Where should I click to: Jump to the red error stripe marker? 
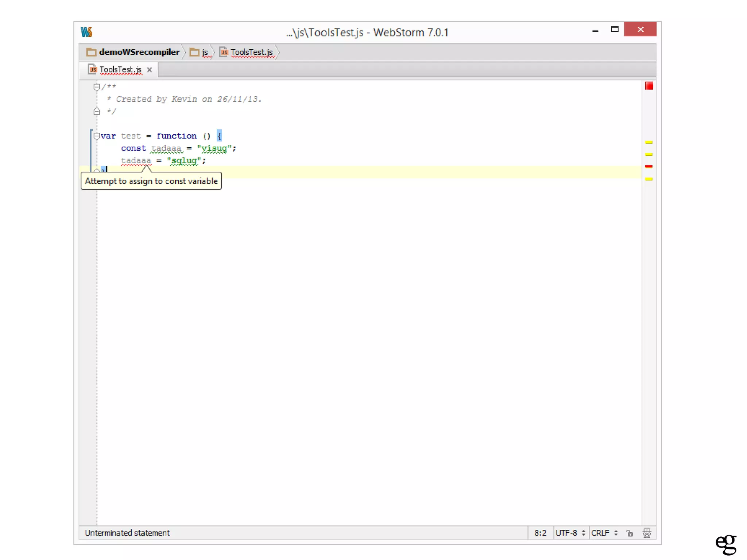point(649,167)
